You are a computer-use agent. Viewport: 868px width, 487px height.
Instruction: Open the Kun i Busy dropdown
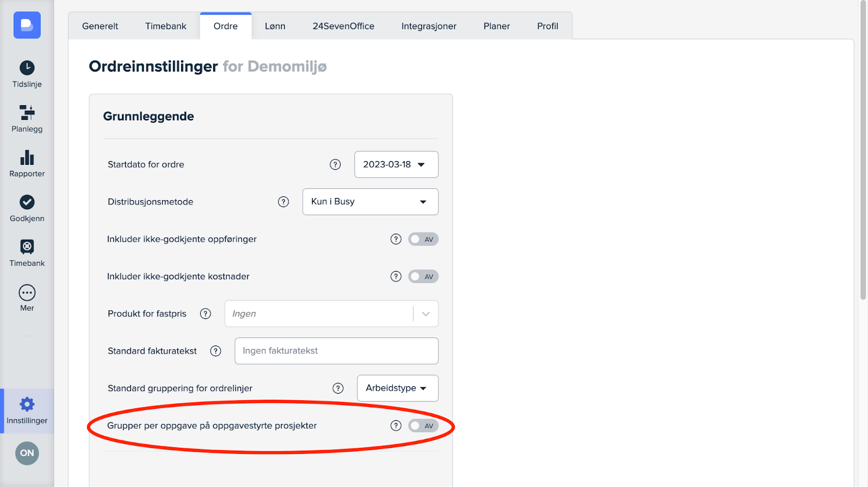[370, 202]
